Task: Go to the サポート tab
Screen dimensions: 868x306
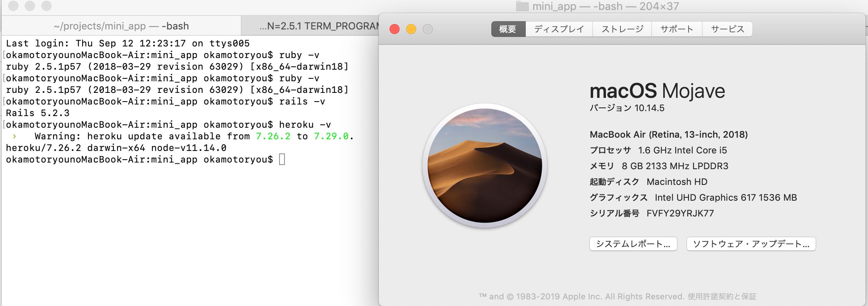Action: [677, 29]
